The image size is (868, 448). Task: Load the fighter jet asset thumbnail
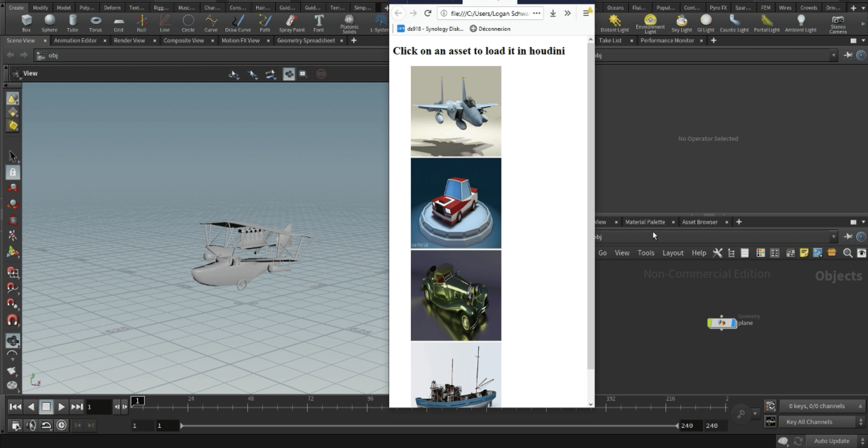(x=456, y=111)
